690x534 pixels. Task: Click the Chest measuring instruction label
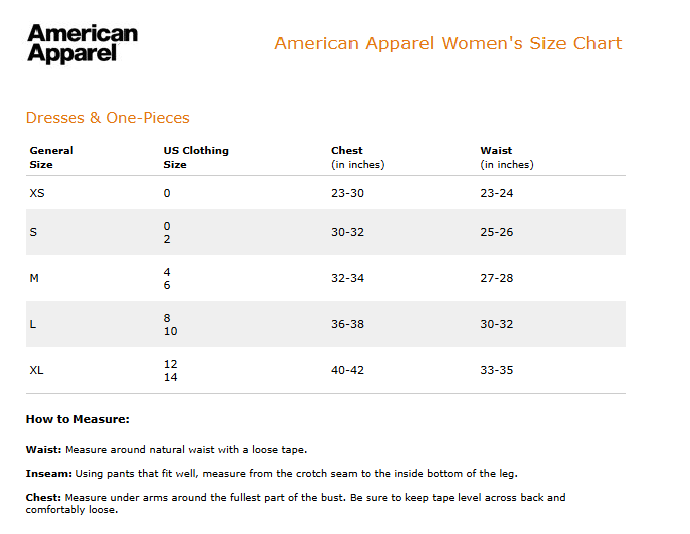point(43,497)
